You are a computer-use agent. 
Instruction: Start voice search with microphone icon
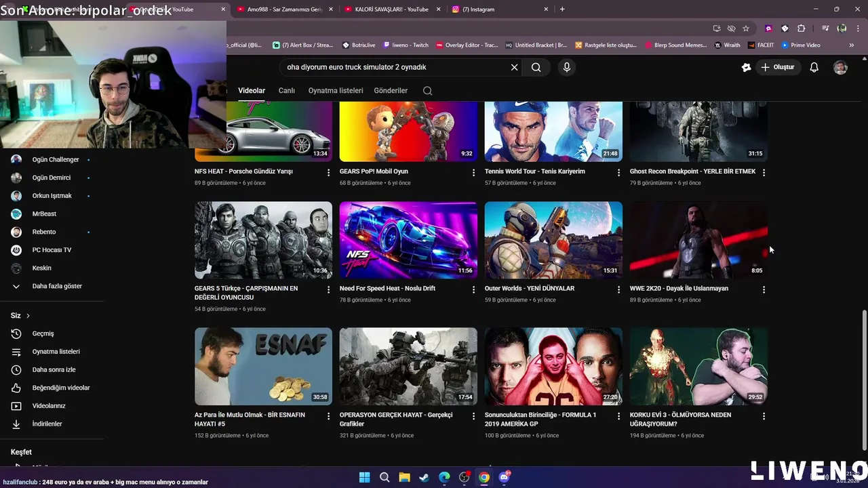567,67
